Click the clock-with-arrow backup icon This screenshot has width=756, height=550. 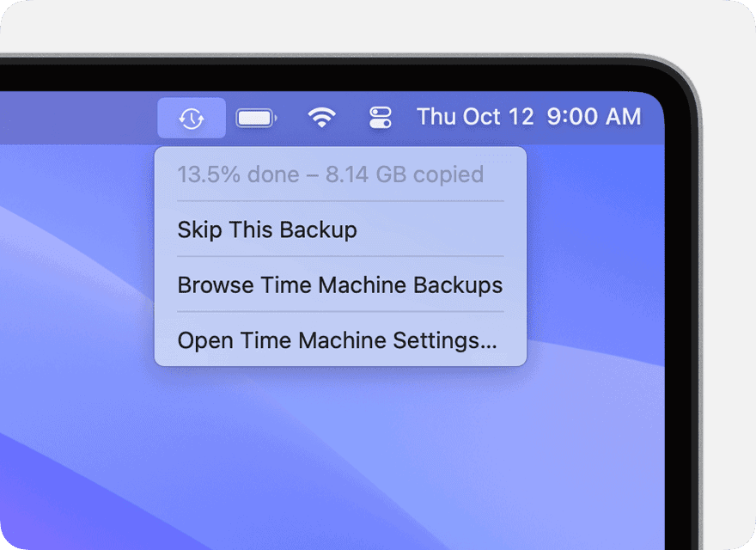tap(192, 119)
